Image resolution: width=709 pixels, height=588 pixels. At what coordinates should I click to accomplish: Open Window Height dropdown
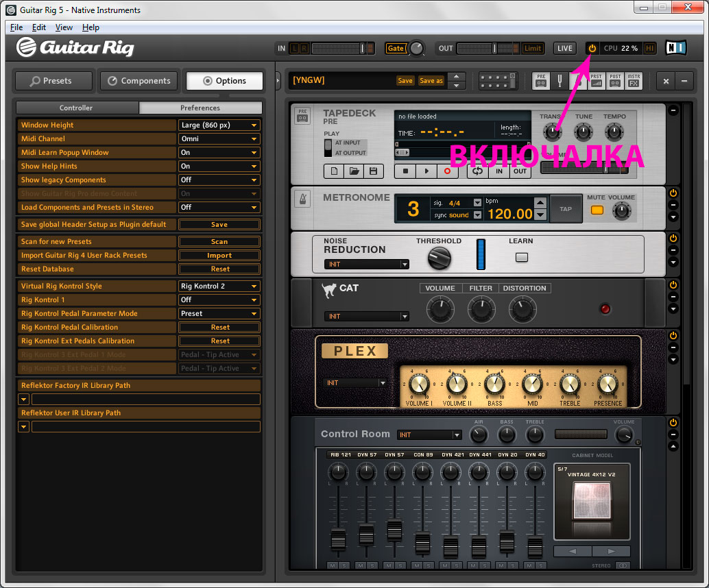pos(219,125)
